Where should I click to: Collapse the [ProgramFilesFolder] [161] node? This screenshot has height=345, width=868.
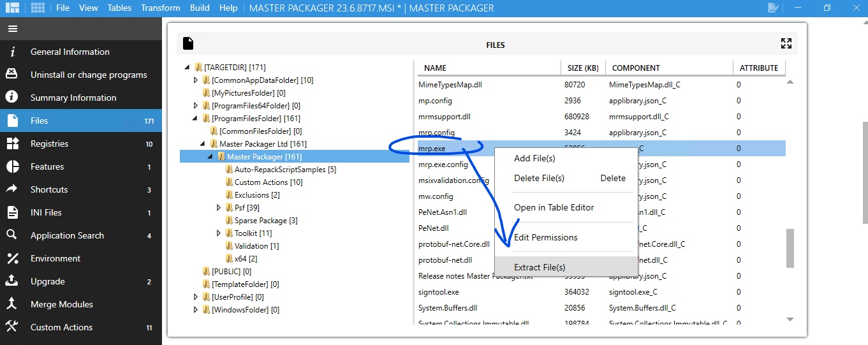(x=195, y=118)
